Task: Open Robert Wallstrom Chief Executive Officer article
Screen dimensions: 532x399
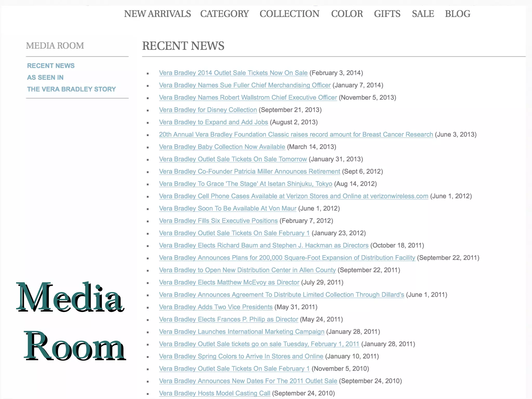Action: pos(248,98)
